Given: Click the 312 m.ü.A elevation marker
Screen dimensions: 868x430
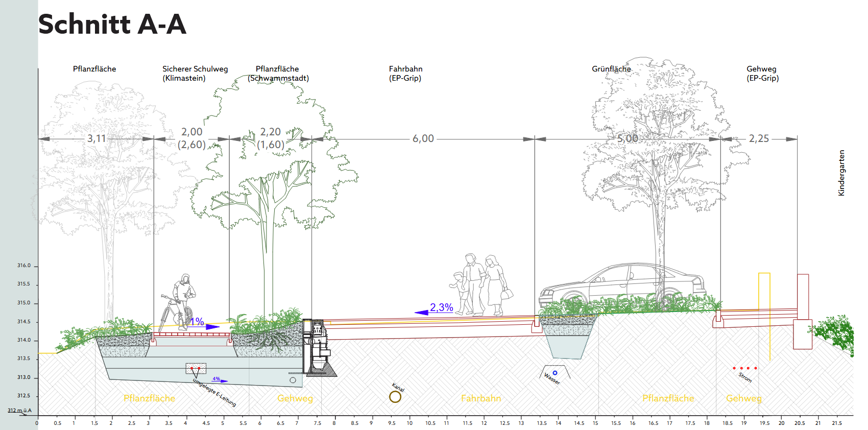Looking at the screenshot, I should (x=19, y=410).
